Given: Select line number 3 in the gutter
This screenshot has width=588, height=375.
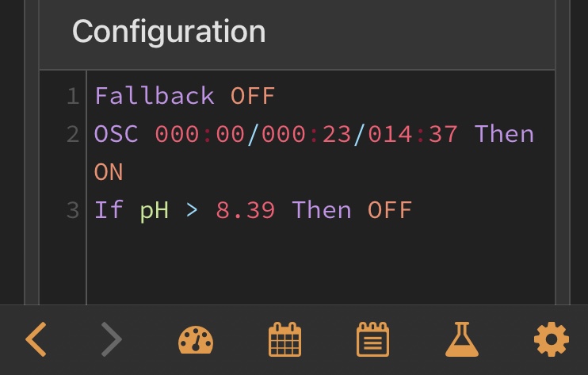Looking at the screenshot, I should click(73, 210).
